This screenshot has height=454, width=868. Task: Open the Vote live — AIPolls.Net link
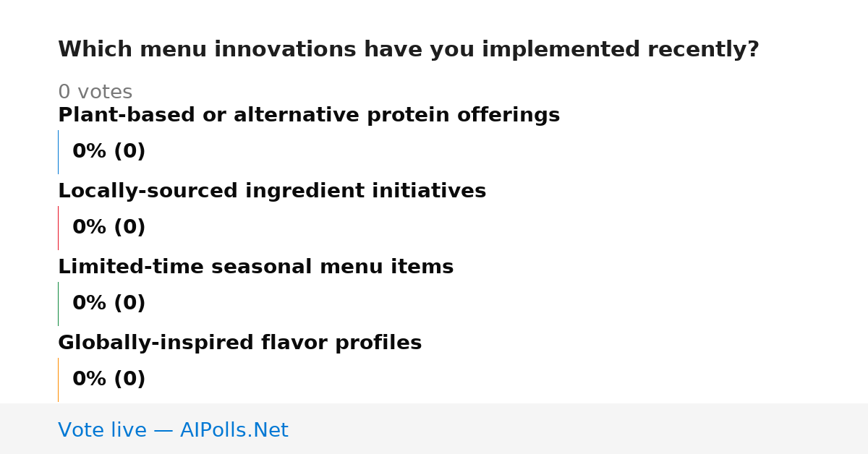point(173,431)
